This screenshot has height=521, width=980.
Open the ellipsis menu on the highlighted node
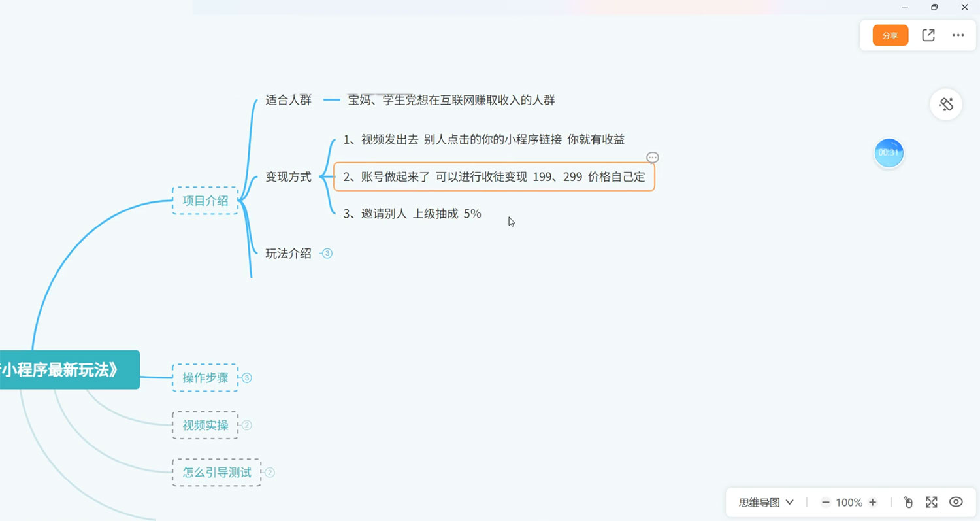pos(653,158)
